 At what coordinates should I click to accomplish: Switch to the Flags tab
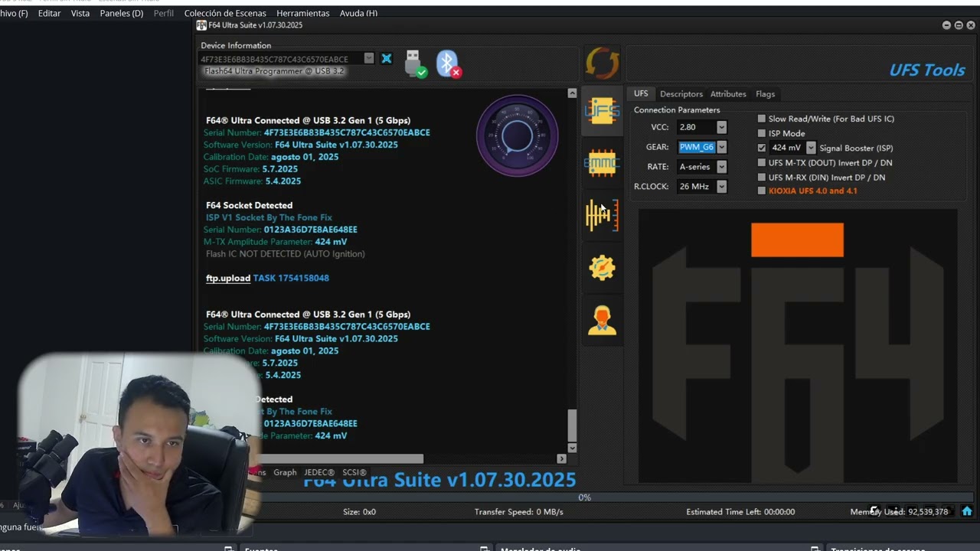766,94
